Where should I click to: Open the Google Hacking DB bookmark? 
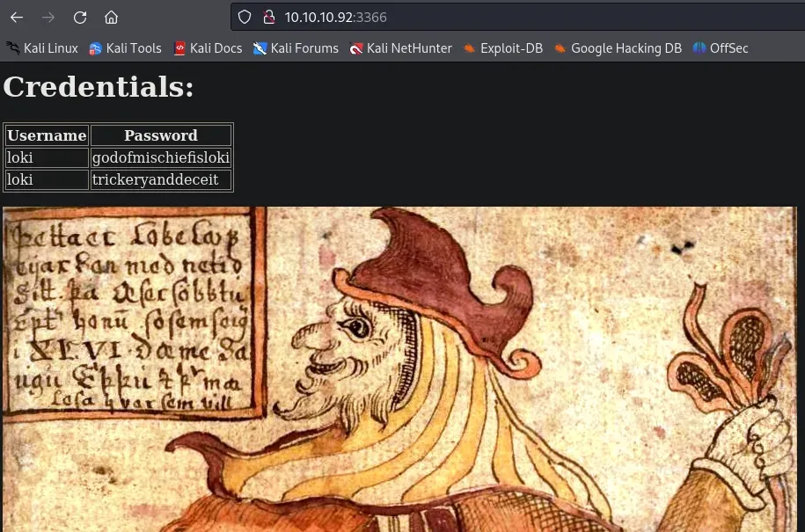[x=618, y=48]
